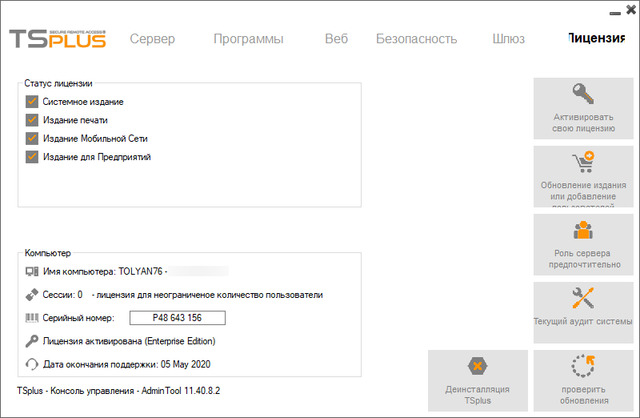Click the Лицензия активирована key icon
Image resolution: width=640 pixels, height=418 pixels.
(30, 341)
